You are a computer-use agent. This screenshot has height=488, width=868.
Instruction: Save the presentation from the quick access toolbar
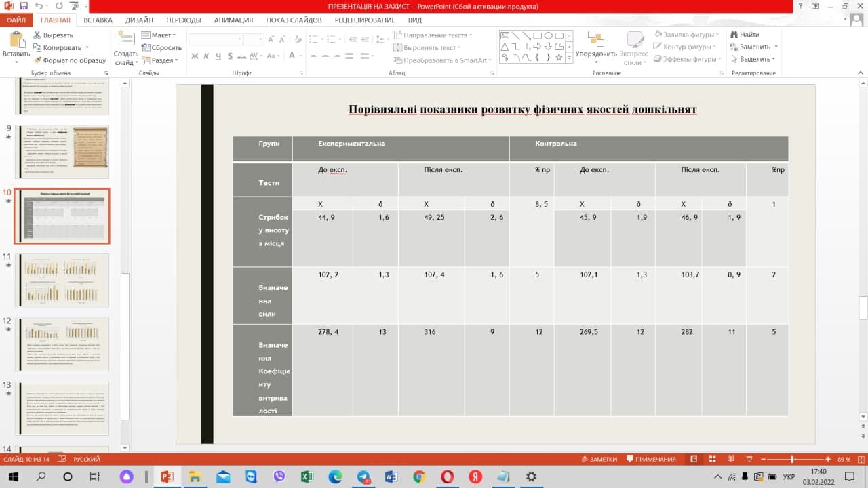click(x=23, y=6)
